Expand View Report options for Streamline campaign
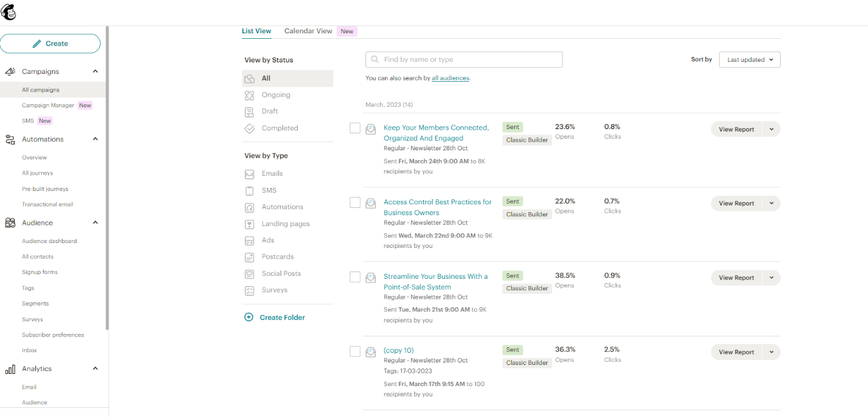 tap(772, 278)
